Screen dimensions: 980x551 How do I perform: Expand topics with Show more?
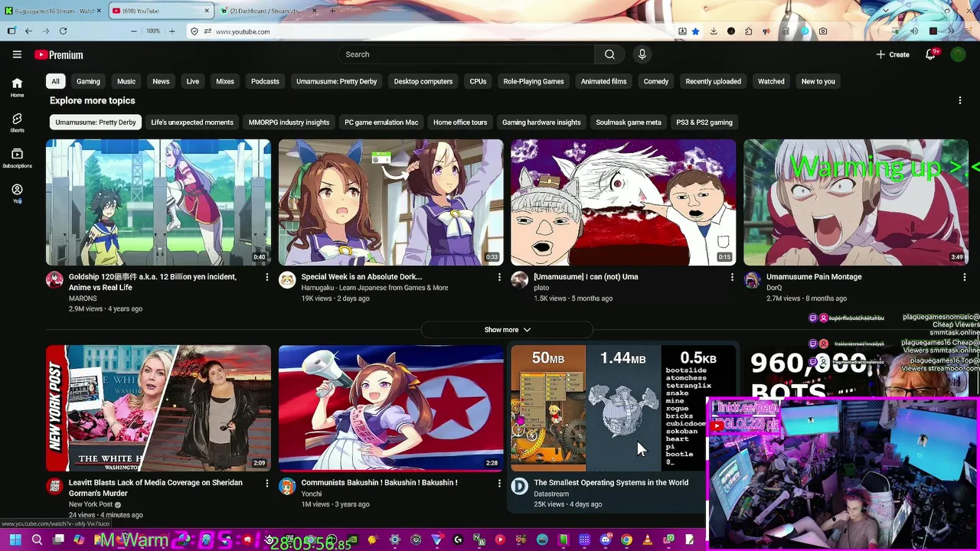pos(507,330)
